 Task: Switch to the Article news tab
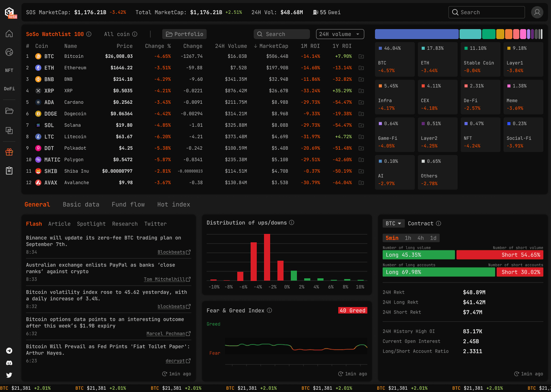(x=59, y=224)
